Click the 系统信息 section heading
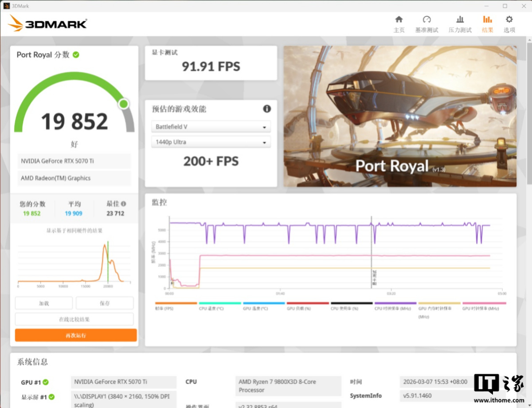The image size is (532, 408). tap(32, 362)
